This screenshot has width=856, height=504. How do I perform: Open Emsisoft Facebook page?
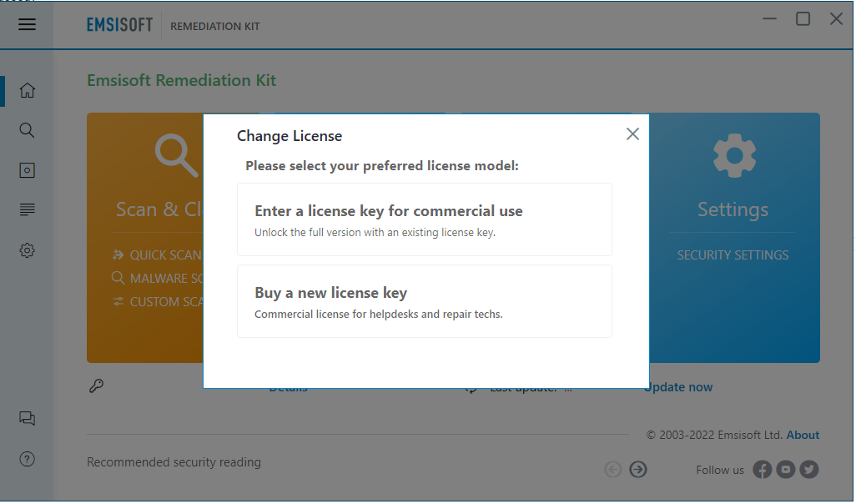click(762, 470)
